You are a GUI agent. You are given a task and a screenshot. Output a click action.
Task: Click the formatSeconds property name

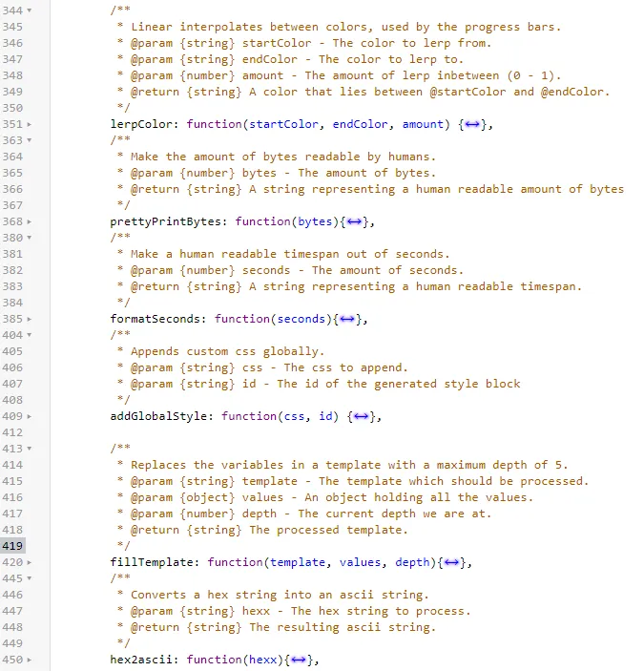155,319
